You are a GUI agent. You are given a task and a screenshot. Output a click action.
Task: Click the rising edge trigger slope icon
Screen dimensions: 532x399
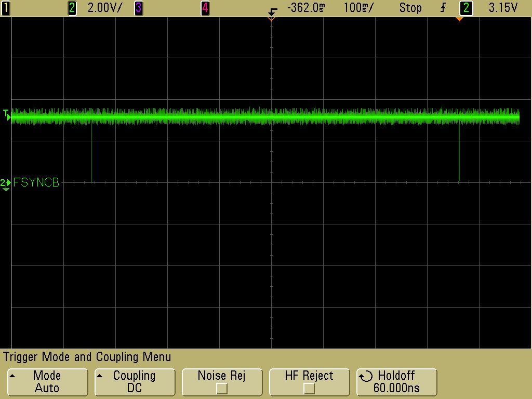pyautogui.click(x=443, y=8)
